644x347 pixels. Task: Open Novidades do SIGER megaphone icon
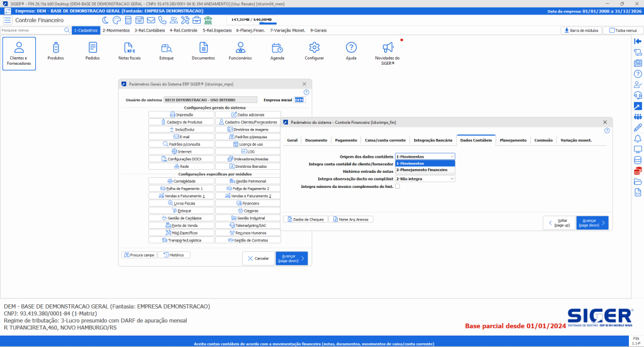point(387,53)
